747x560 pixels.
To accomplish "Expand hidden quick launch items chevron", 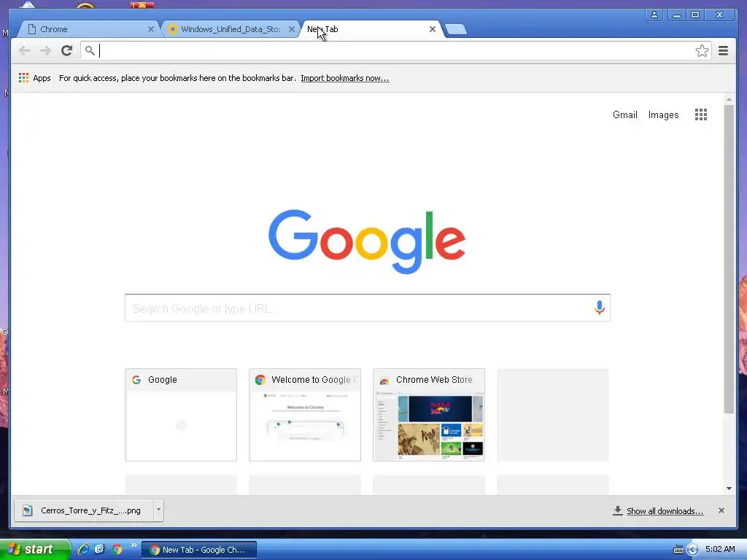I will tap(134, 545).
